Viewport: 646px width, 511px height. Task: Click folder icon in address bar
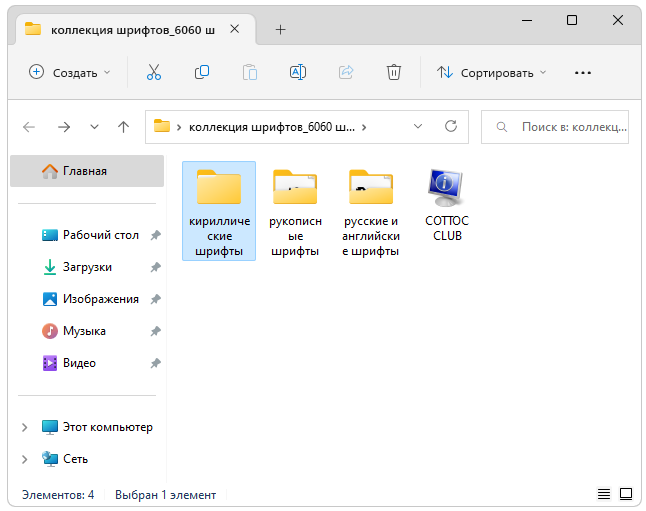[x=162, y=126]
